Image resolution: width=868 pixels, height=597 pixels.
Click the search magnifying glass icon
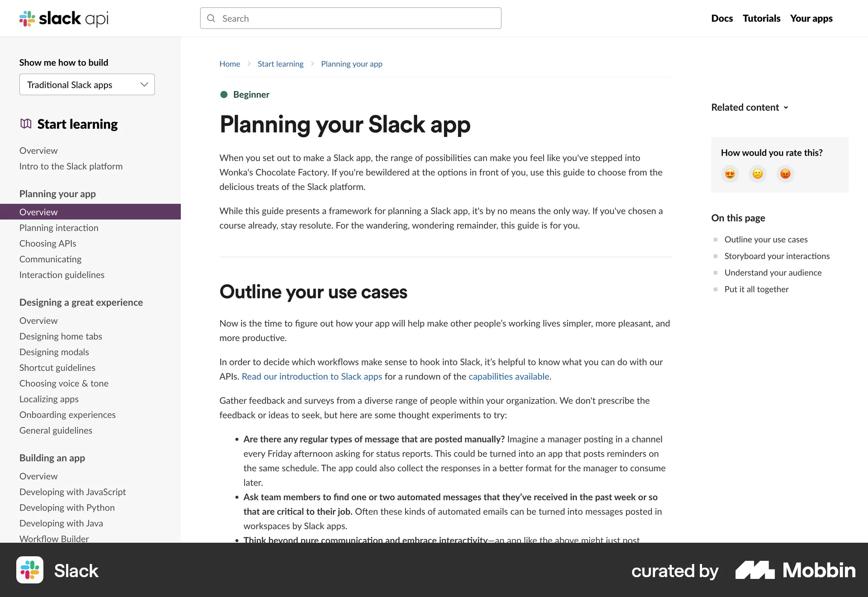click(211, 18)
